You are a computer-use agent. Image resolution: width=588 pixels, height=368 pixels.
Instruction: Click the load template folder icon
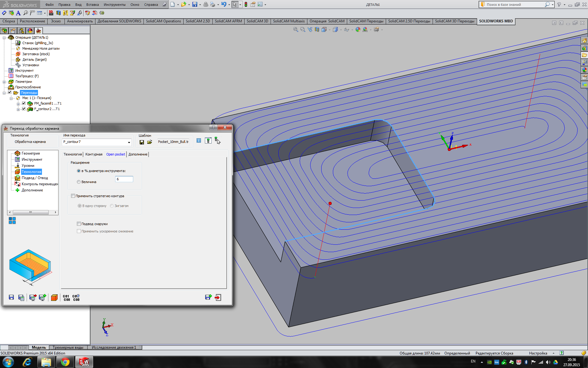[150, 142]
